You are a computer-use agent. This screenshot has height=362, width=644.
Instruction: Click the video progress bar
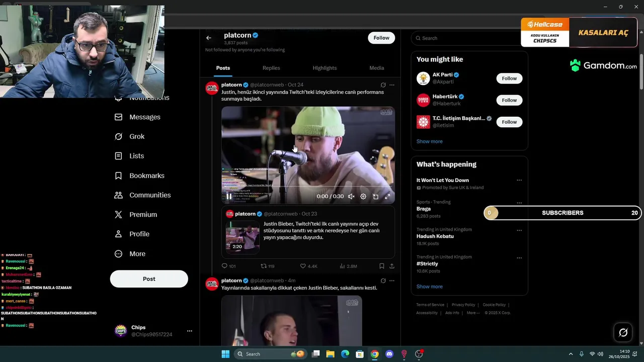tap(308, 187)
